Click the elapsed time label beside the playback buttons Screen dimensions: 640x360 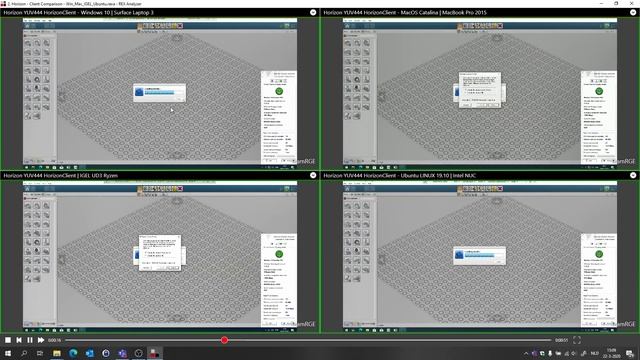tap(54, 340)
